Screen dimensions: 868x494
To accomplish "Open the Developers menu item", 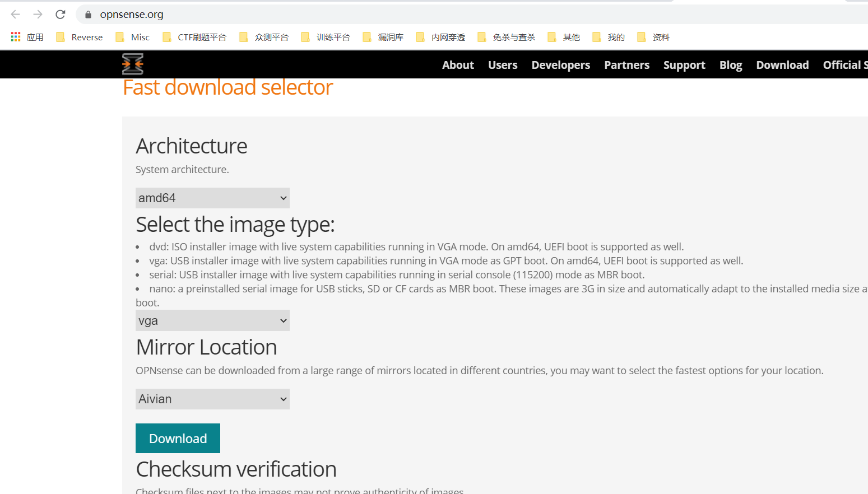I will [x=560, y=65].
